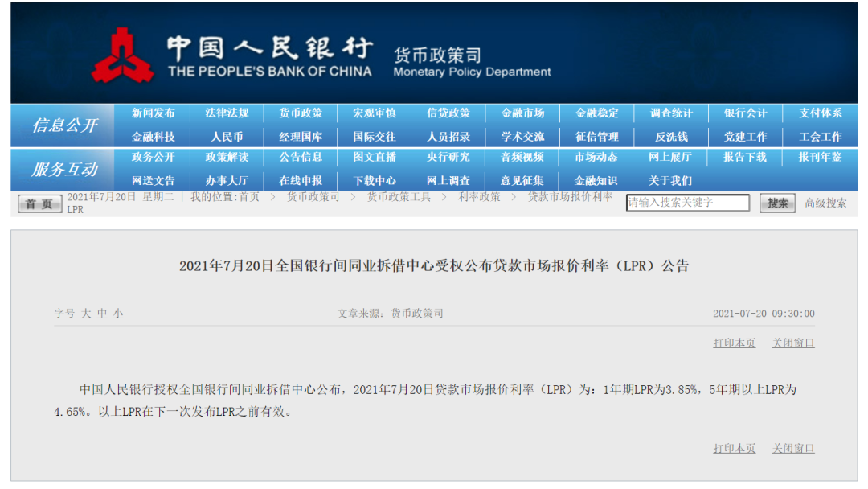This screenshot has width=868, height=489.
Task: Open 公告信息 menu entry
Action: (301, 158)
